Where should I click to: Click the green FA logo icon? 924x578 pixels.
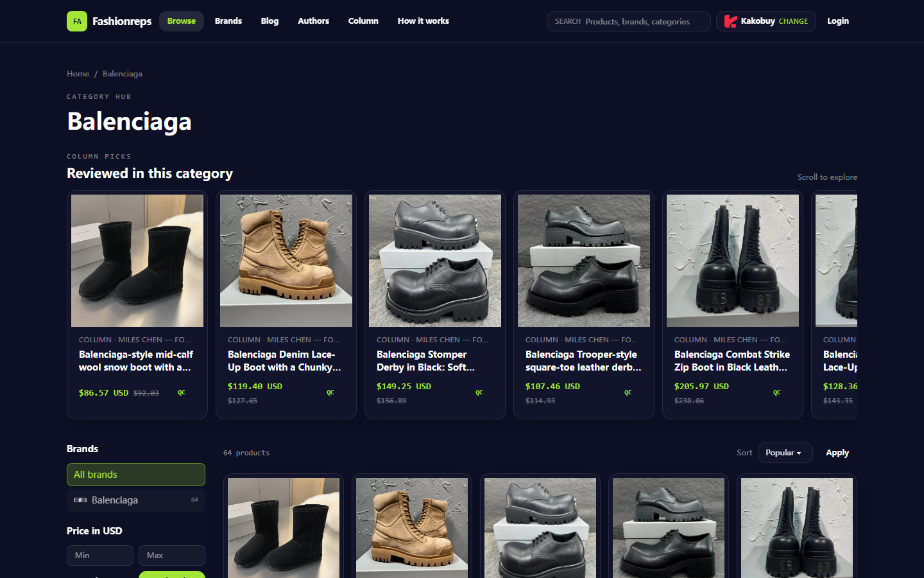[x=77, y=21]
